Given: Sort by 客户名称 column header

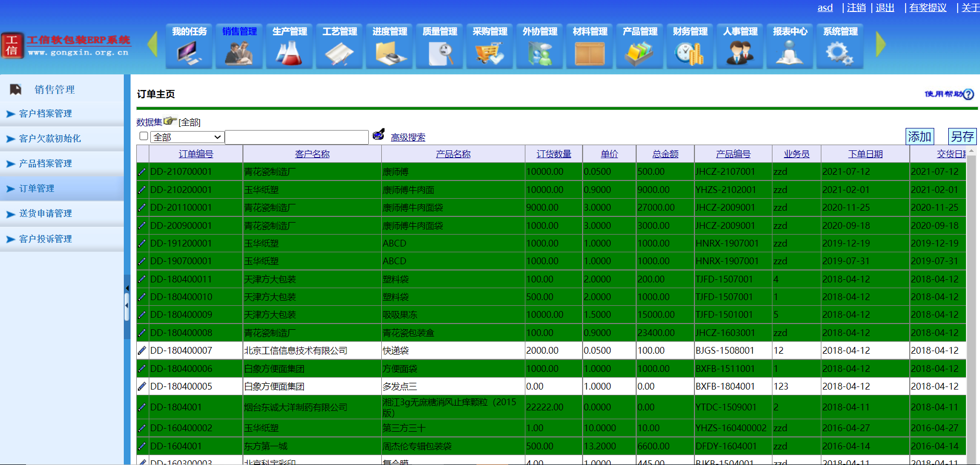Looking at the screenshot, I should [312, 154].
